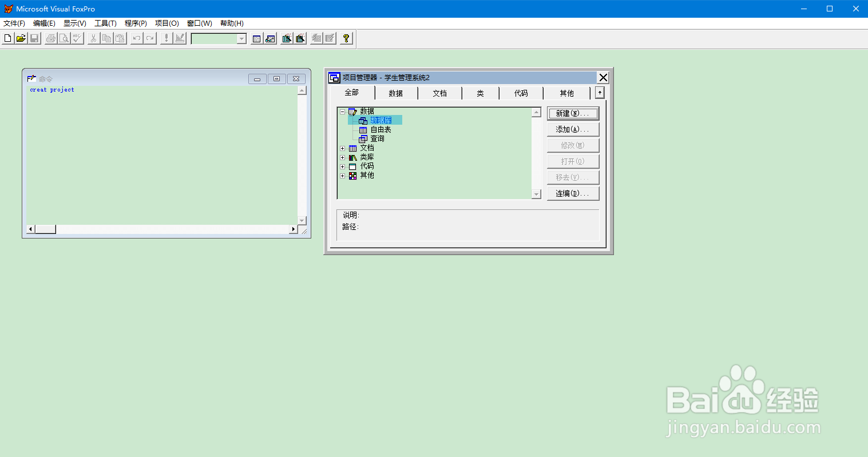Click 'creat project' text in Command window

coord(52,90)
